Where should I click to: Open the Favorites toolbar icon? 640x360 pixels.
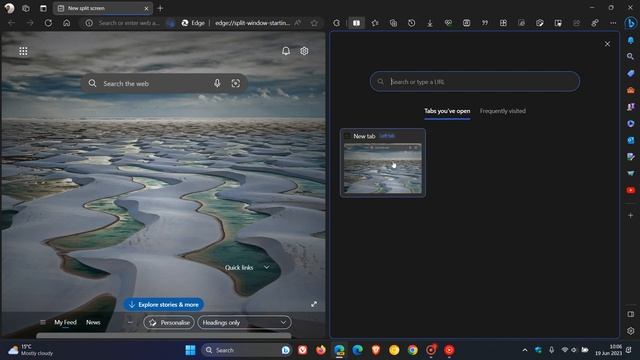point(375,23)
